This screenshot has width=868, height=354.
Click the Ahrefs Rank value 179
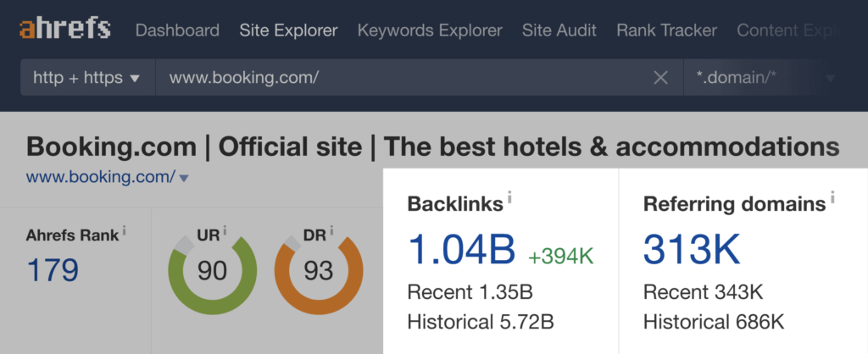[53, 270]
